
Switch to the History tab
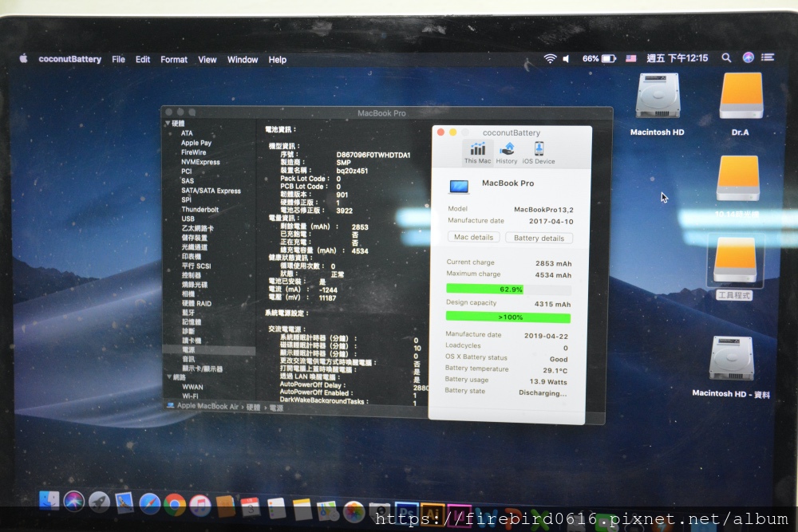click(x=507, y=153)
